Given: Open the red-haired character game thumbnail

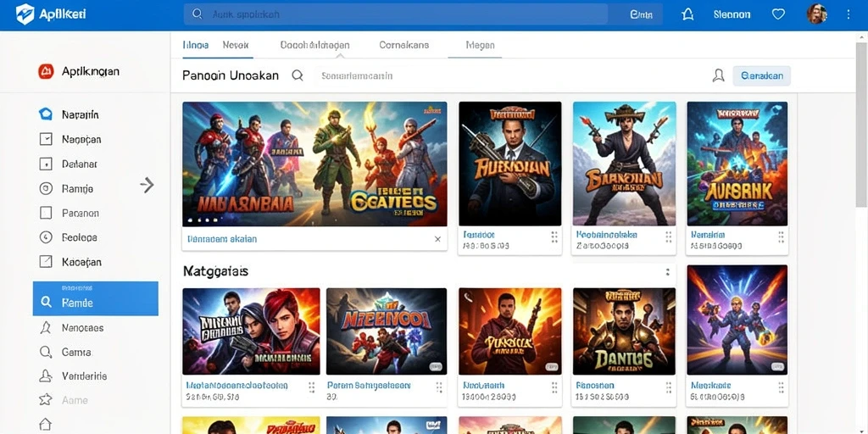Looking at the screenshot, I should coord(251,331).
